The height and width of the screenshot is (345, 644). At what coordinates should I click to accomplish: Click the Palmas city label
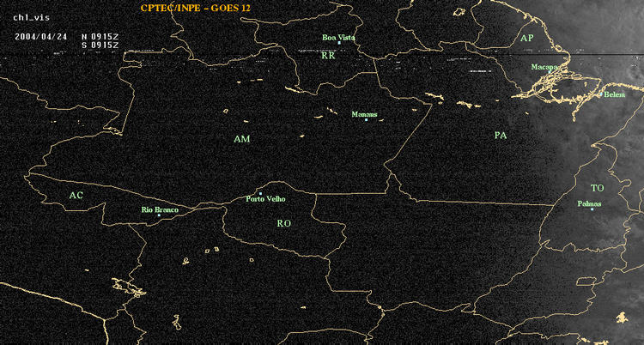[589, 203]
